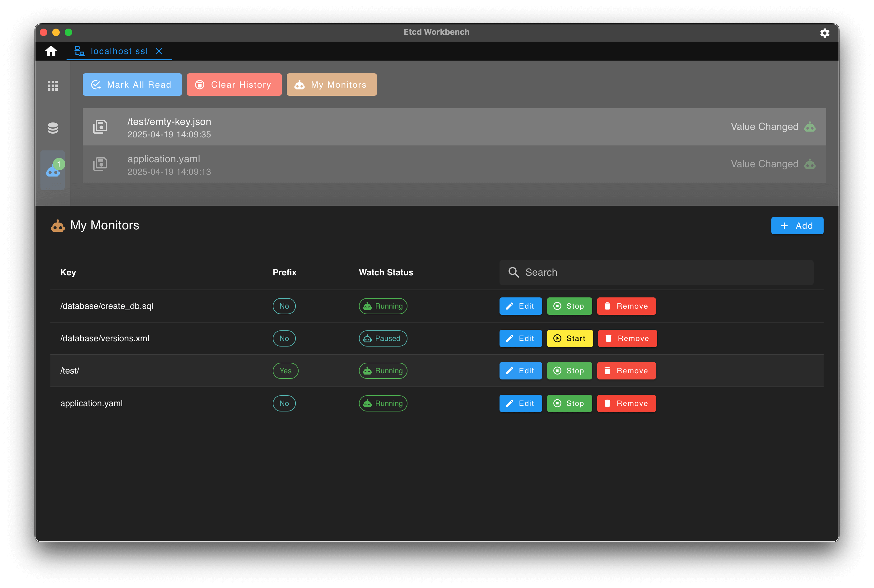Go to the home icon
874x588 pixels.
51,51
